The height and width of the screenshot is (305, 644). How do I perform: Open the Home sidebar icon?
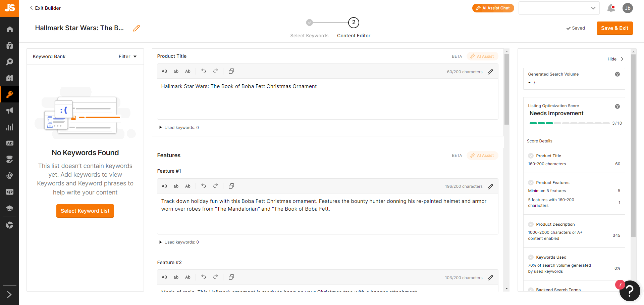tap(10, 29)
